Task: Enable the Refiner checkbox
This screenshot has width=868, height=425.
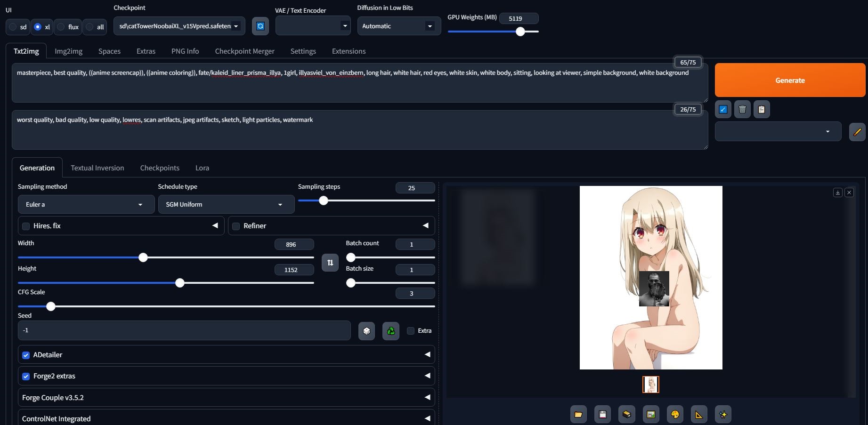Action: click(236, 226)
